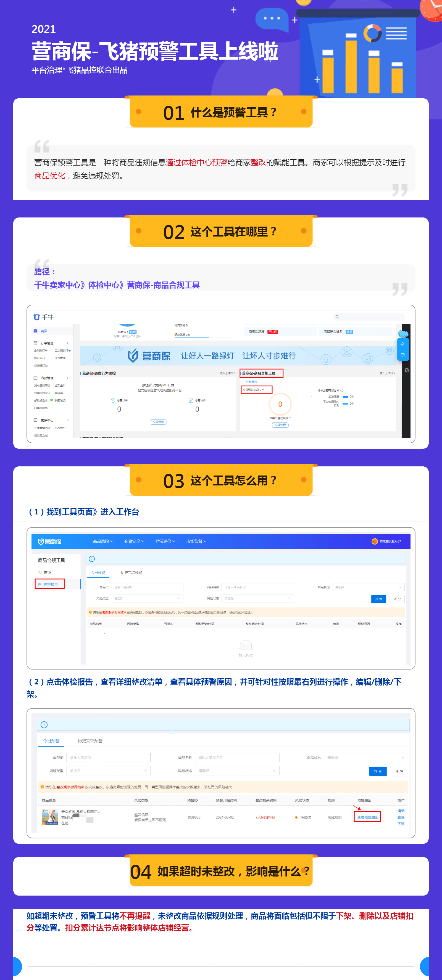The height and width of the screenshot is (980, 442).
Task: Click the 商品ID input in the detail list
Action: pyautogui.click(x=109, y=758)
